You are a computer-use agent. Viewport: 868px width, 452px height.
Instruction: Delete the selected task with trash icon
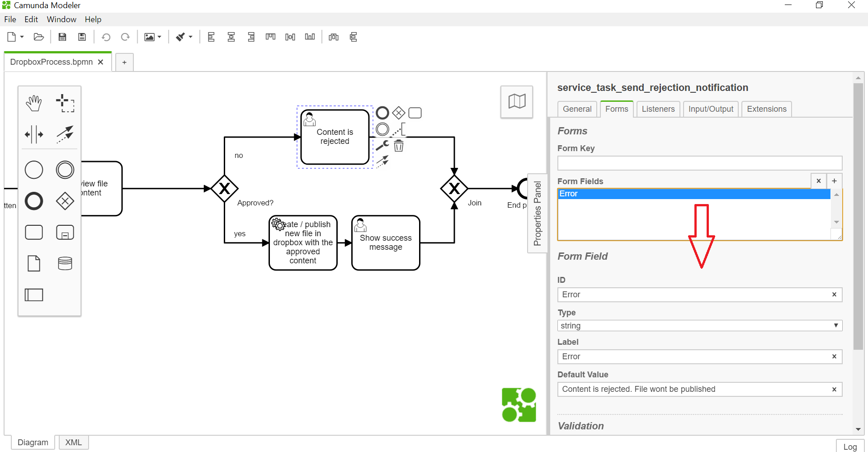tap(399, 146)
